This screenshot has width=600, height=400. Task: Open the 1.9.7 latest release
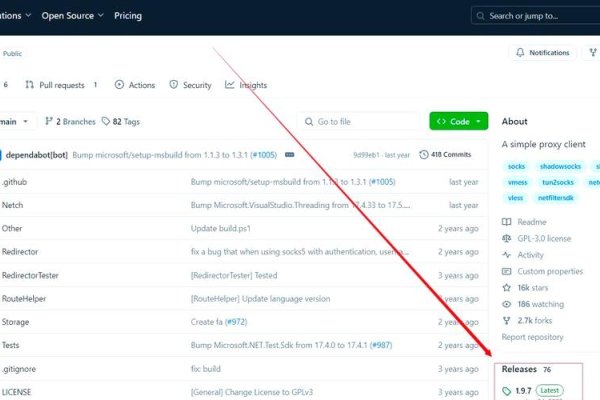tap(523, 390)
